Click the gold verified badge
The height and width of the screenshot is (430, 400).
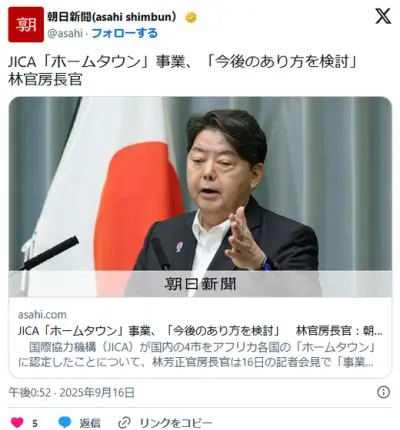pos(191,17)
